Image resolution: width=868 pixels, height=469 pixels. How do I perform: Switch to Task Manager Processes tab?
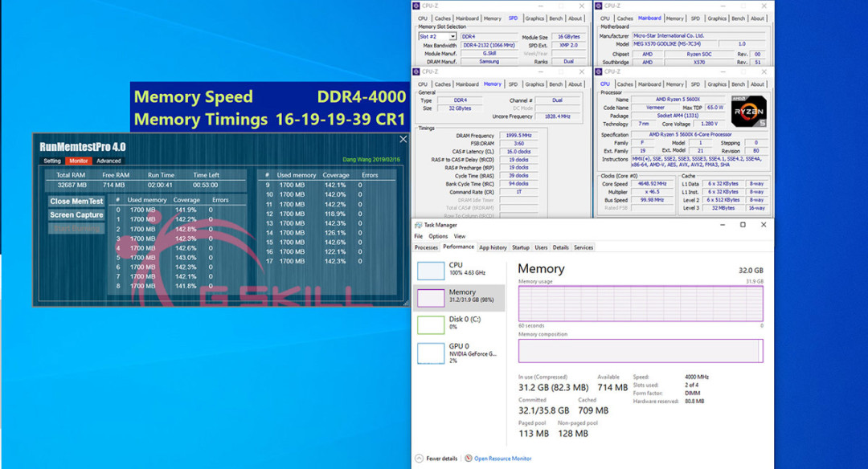click(x=426, y=248)
